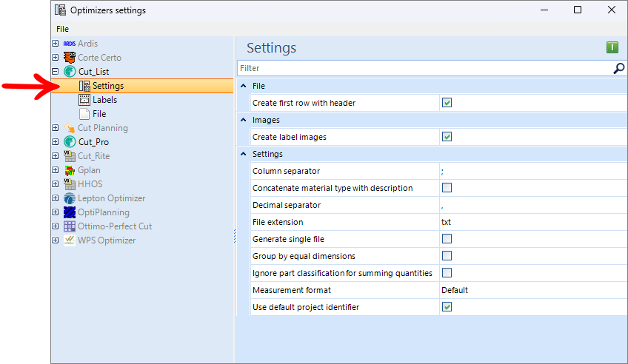This screenshot has height=364, width=628.
Task: Click the Lepton Optimizer icon
Action: coord(70,198)
